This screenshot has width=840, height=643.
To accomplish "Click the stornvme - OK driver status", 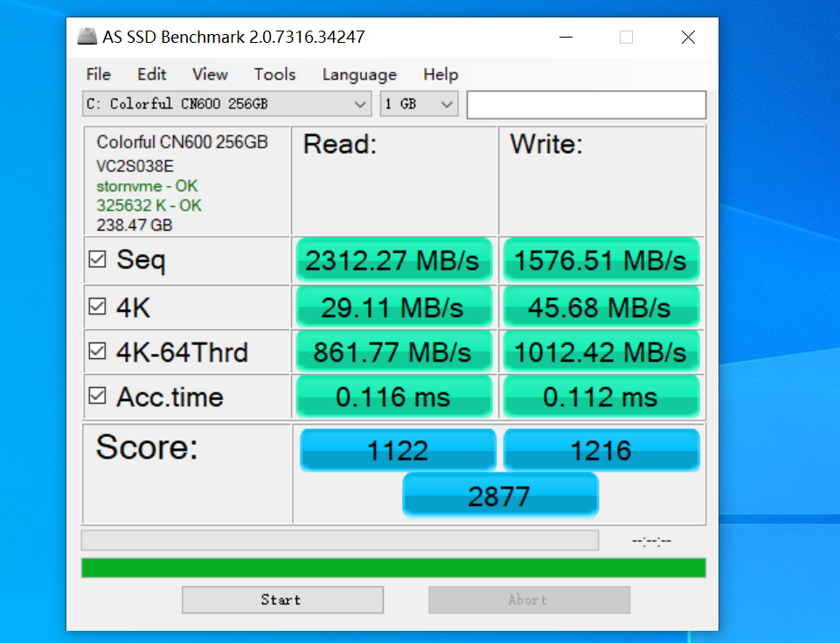I will pyautogui.click(x=147, y=186).
